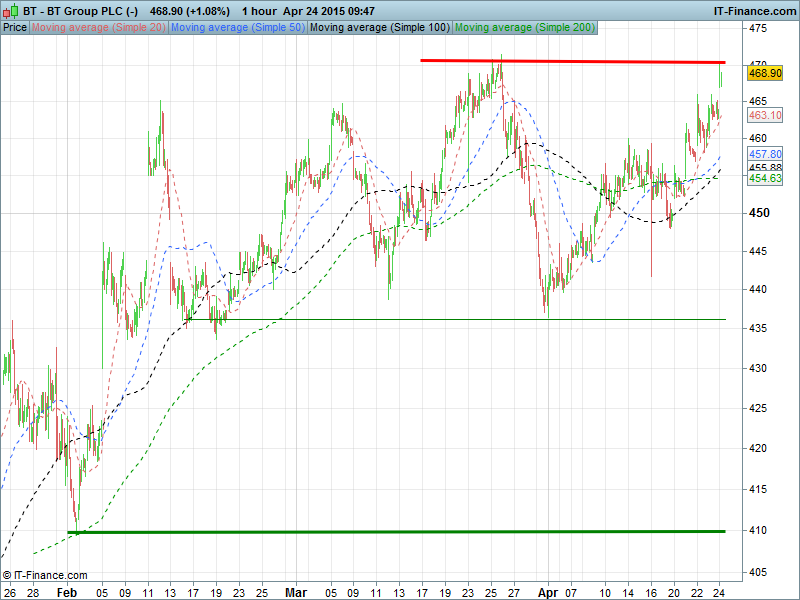Click the BT Group PLC instrument title

coord(80,9)
